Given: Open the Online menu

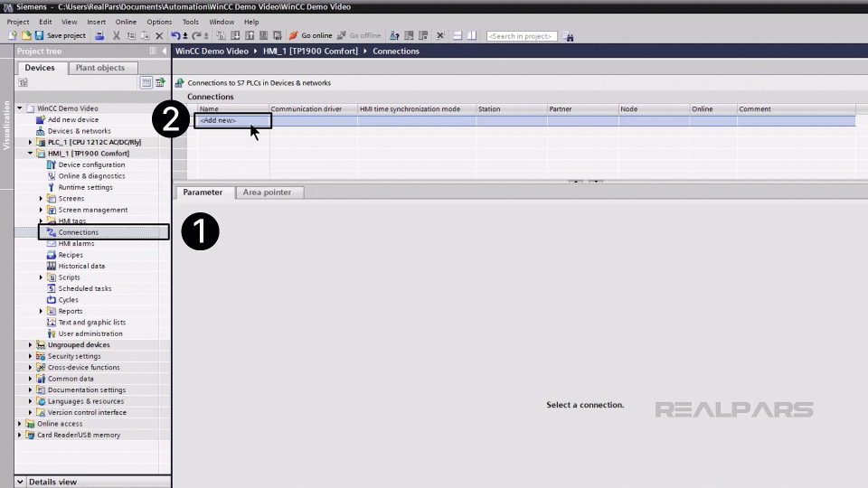Looking at the screenshot, I should [126, 22].
